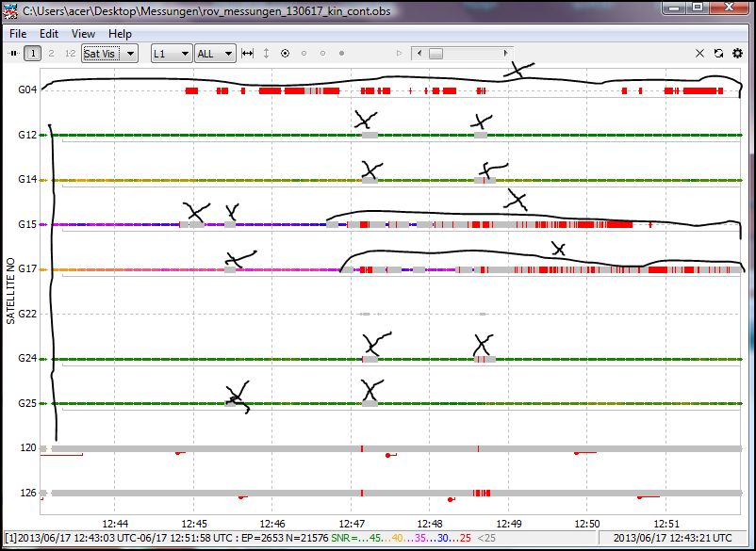Open the View menu

83,33
